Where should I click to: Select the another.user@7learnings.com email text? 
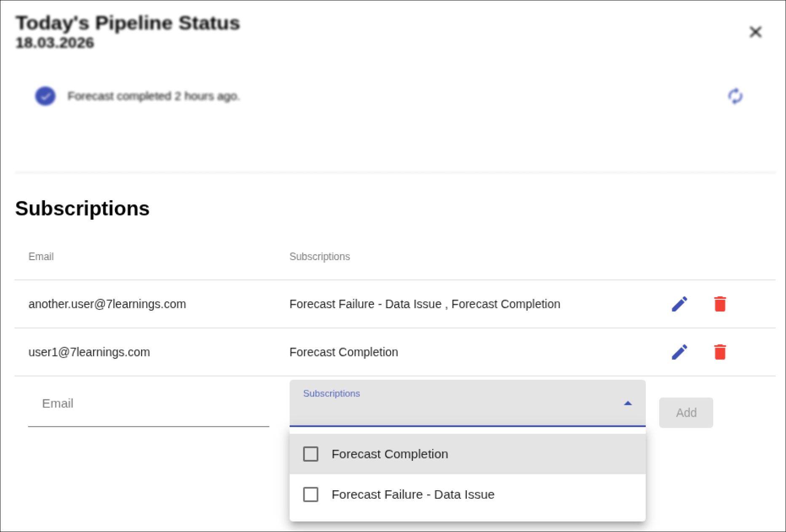pyautogui.click(x=107, y=304)
